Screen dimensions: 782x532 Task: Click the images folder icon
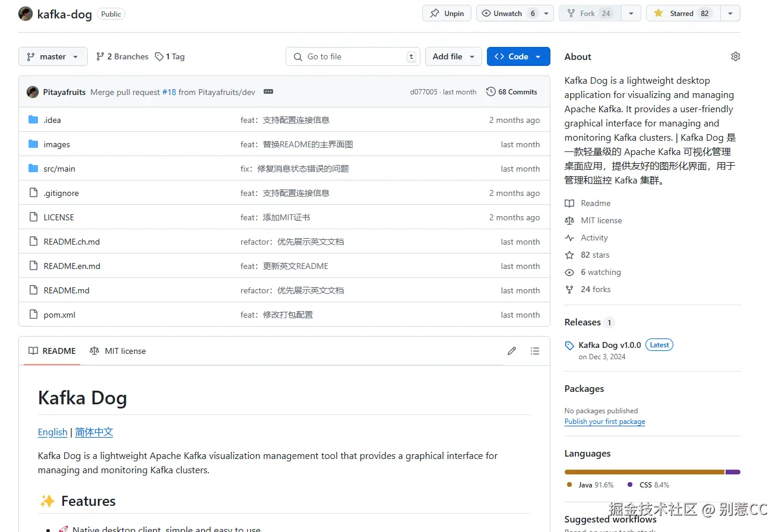(33, 144)
